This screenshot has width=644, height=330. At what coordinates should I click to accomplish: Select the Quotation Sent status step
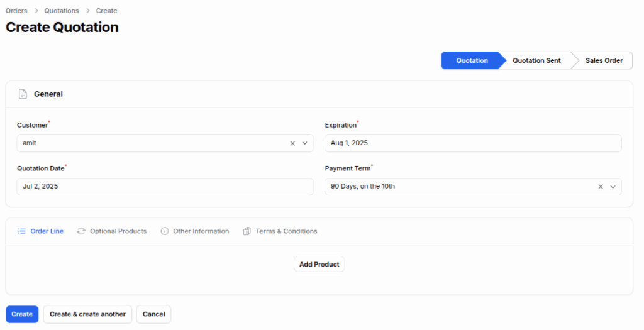pos(536,60)
